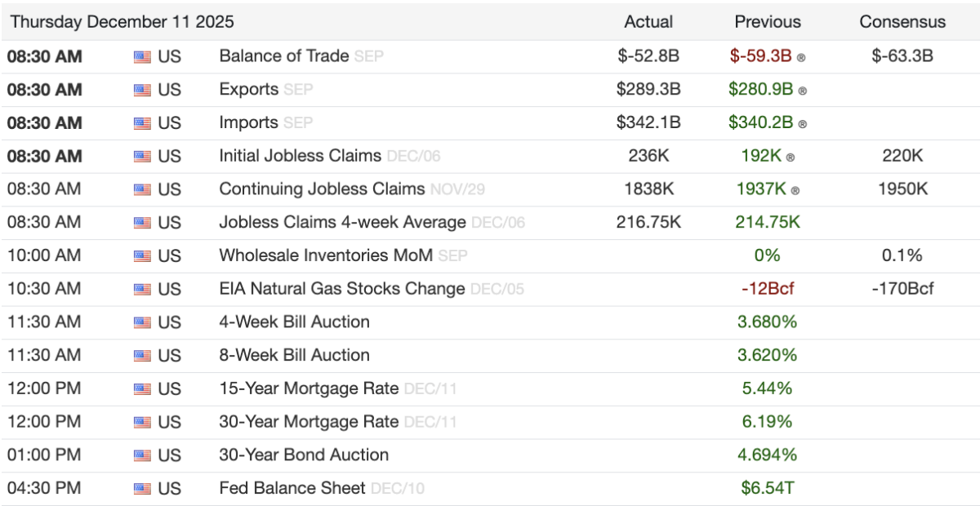The height and width of the screenshot is (506, 980).
Task: Click the Actual column header
Action: 648,22
